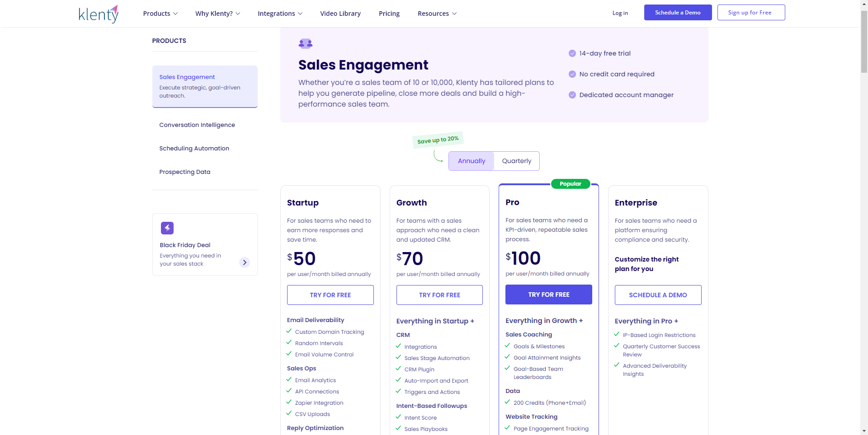The height and width of the screenshot is (435, 868).
Task: Click Customize the right plan for you text
Action: [x=646, y=264]
